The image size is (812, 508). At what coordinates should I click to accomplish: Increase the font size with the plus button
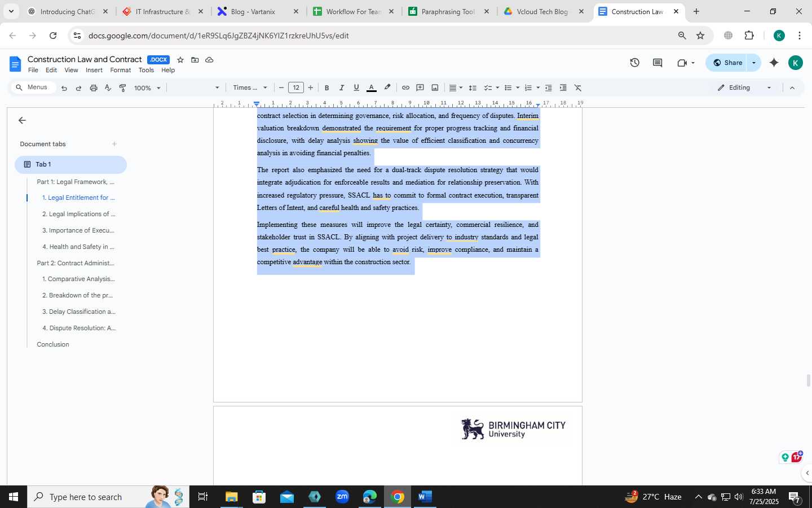click(x=311, y=88)
